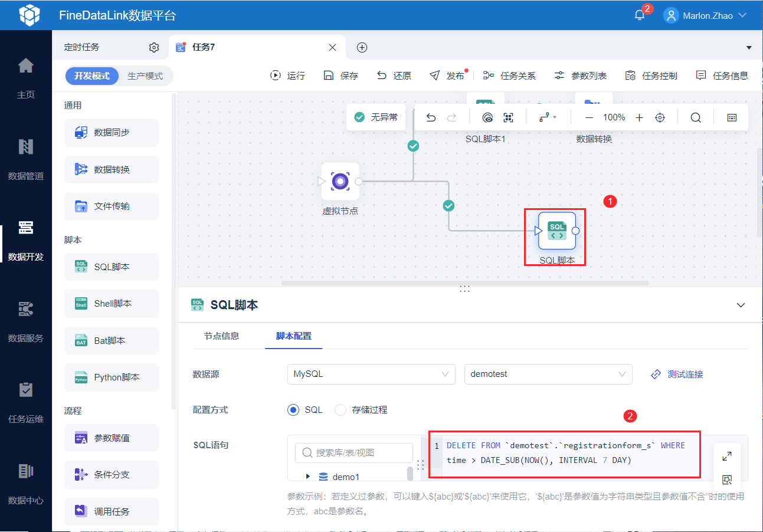Go to 数据服务 in sidebar

tap(26, 322)
